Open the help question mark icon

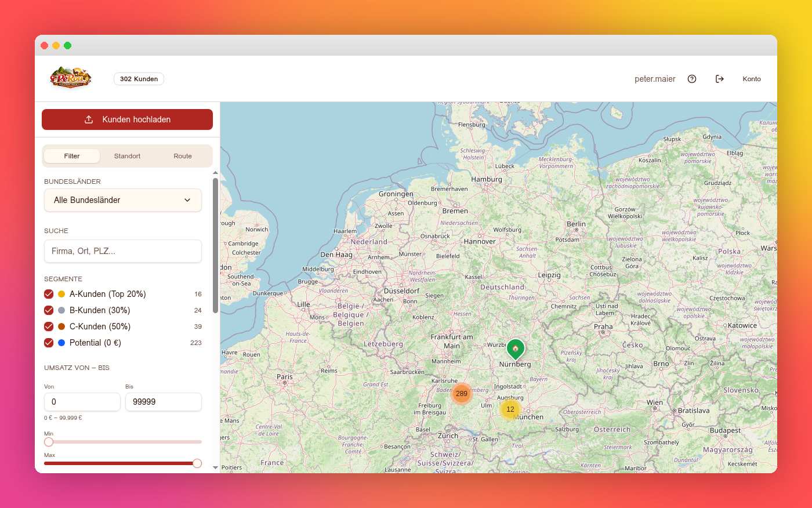(692, 79)
